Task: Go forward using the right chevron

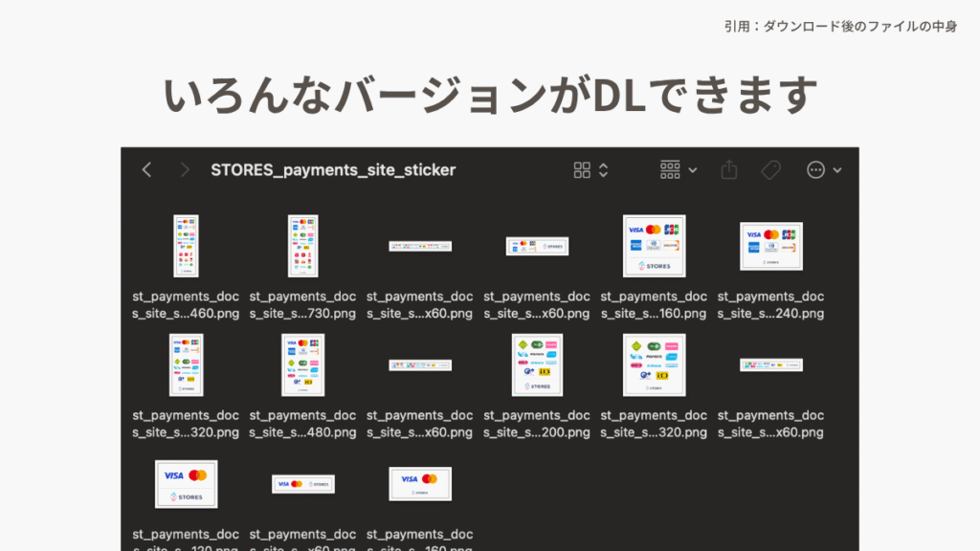Action: coord(185,170)
